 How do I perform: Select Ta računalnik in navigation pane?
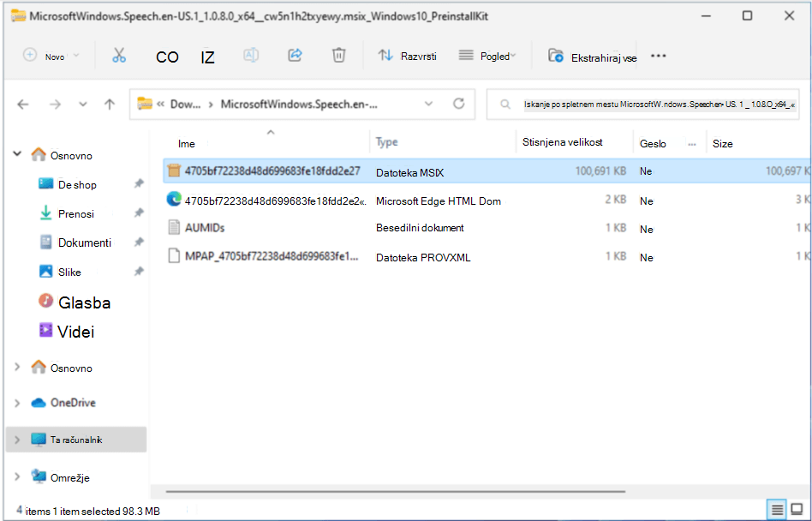(x=76, y=440)
